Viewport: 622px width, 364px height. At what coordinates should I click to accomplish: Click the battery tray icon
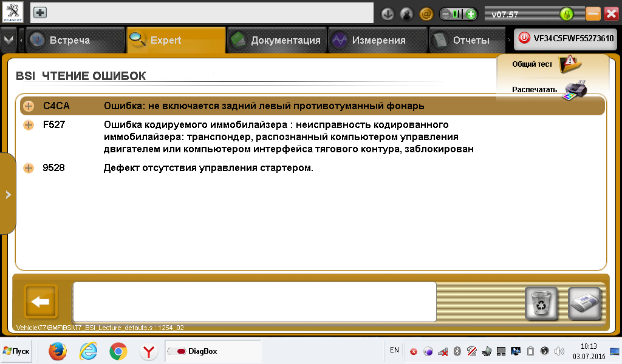(x=530, y=351)
